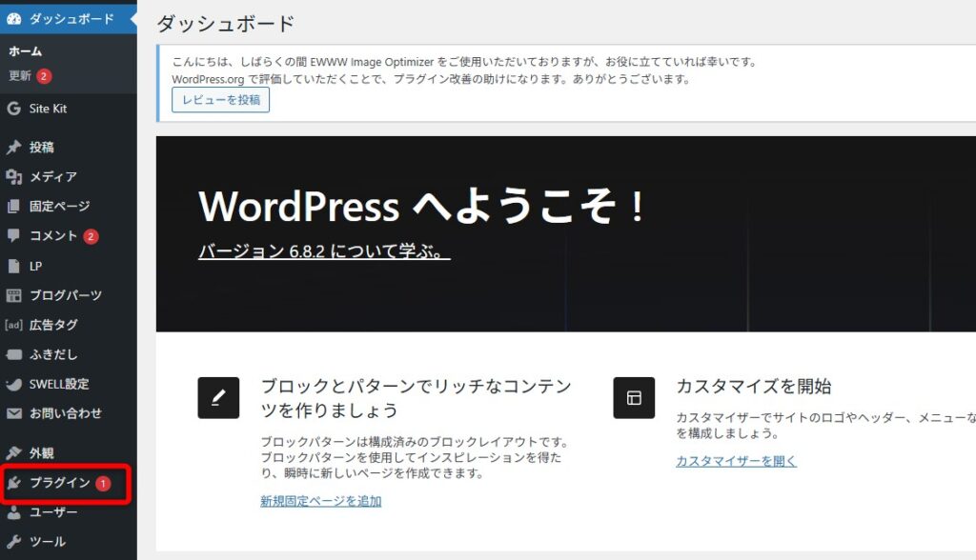The width and height of the screenshot is (976, 560).
Task: Click the plug icon beside プラグイン
Action: (x=13, y=483)
